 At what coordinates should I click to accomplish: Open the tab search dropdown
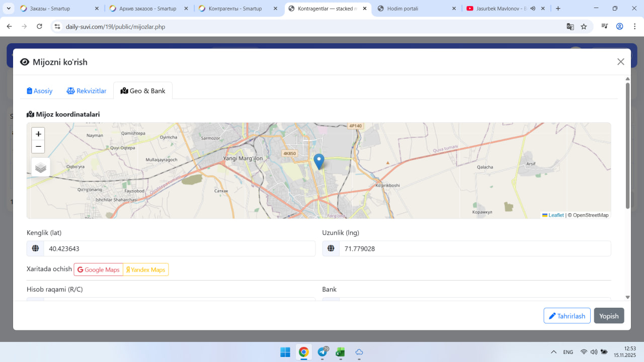[x=9, y=9]
